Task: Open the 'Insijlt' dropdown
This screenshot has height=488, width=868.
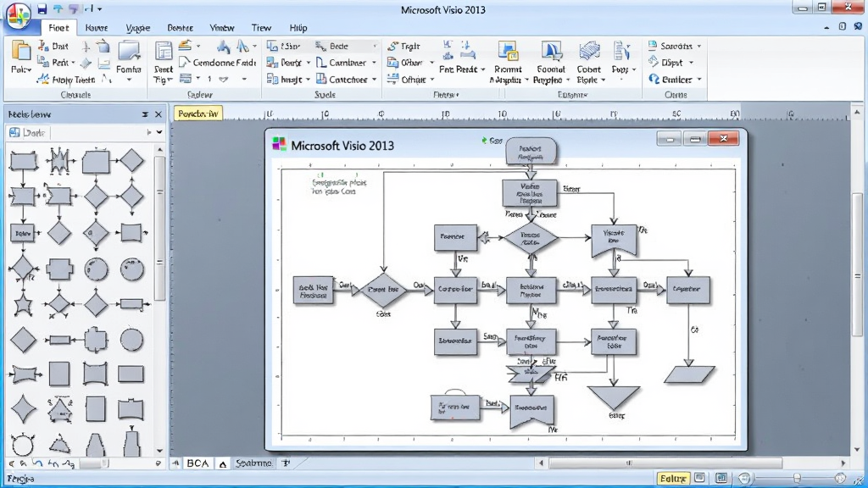Action: tap(309, 80)
